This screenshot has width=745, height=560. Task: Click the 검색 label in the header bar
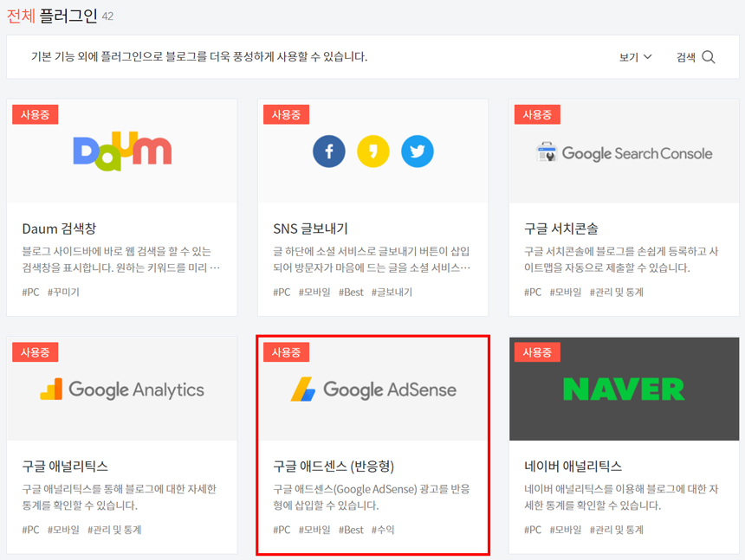pyautogui.click(x=685, y=57)
